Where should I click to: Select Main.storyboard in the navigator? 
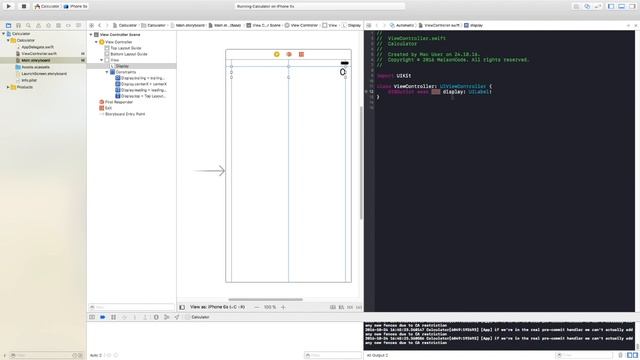point(36,60)
